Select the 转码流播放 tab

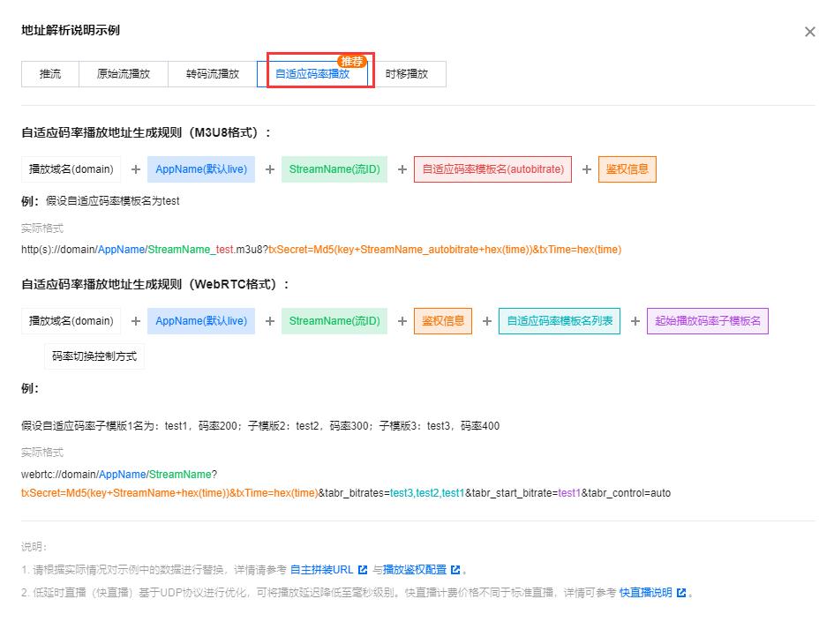pyautogui.click(x=212, y=74)
